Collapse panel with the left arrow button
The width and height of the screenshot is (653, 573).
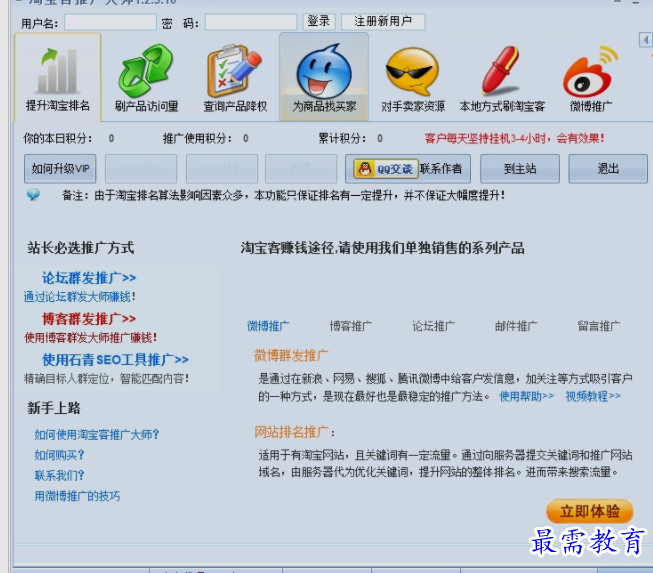point(646,40)
